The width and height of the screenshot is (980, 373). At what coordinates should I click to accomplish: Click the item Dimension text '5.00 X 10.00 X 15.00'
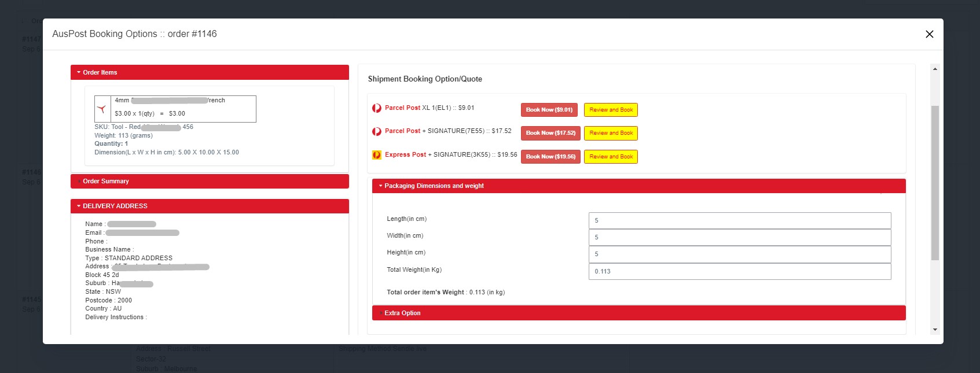click(x=208, y=153)
